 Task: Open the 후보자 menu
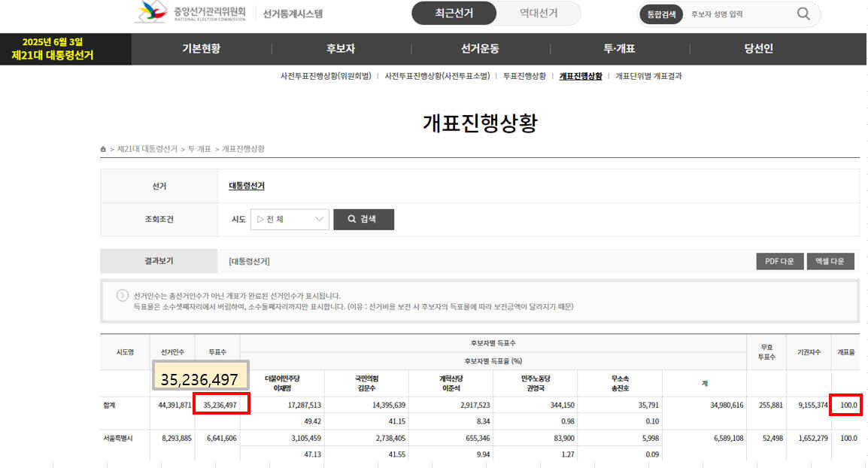[x=341, y=49]
